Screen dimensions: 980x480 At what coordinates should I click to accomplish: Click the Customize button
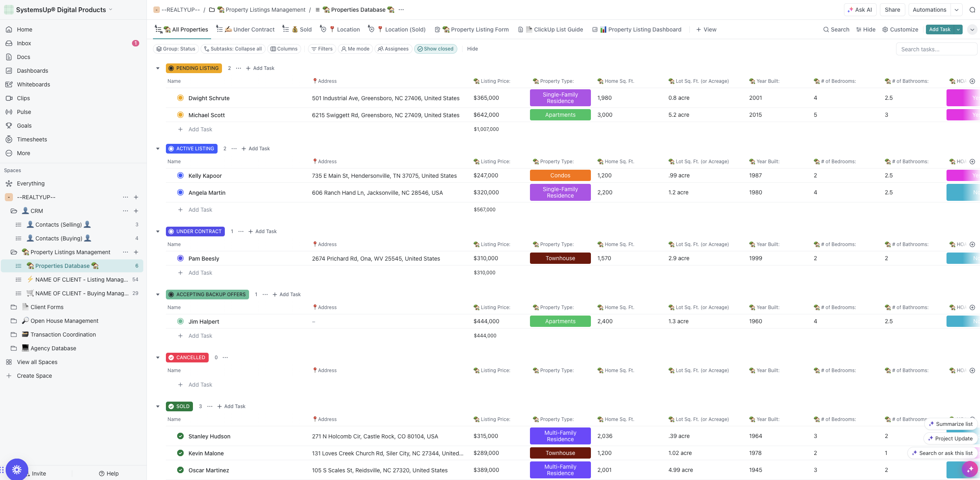pyautogui.click(x=900, y=29)
